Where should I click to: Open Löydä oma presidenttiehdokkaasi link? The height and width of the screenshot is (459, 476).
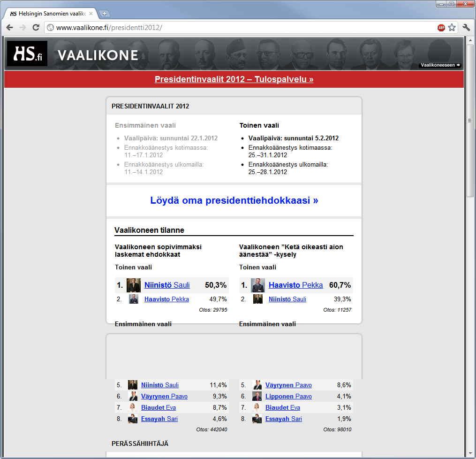tap(234, 200)
